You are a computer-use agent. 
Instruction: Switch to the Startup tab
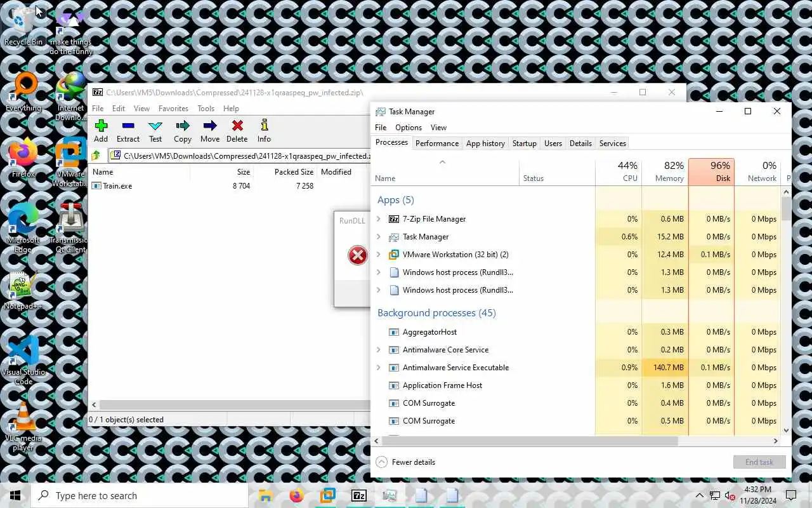(x=525, y=144)
